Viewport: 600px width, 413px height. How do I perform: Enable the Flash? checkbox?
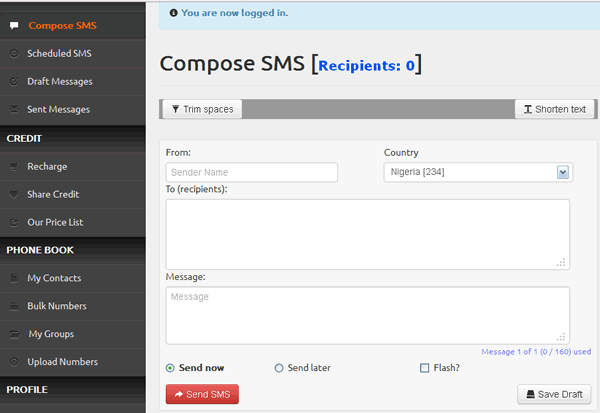point(424,368)
